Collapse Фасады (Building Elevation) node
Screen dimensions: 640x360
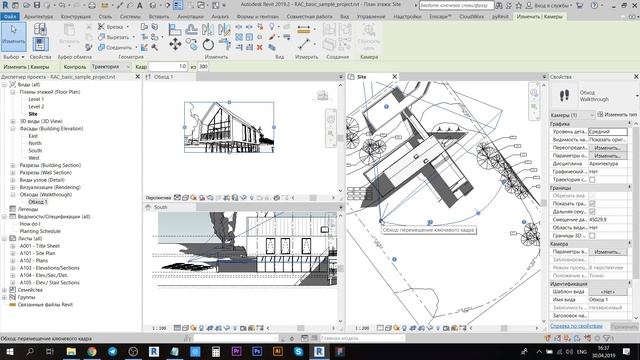pyautogui.click(x=13, y=129)
